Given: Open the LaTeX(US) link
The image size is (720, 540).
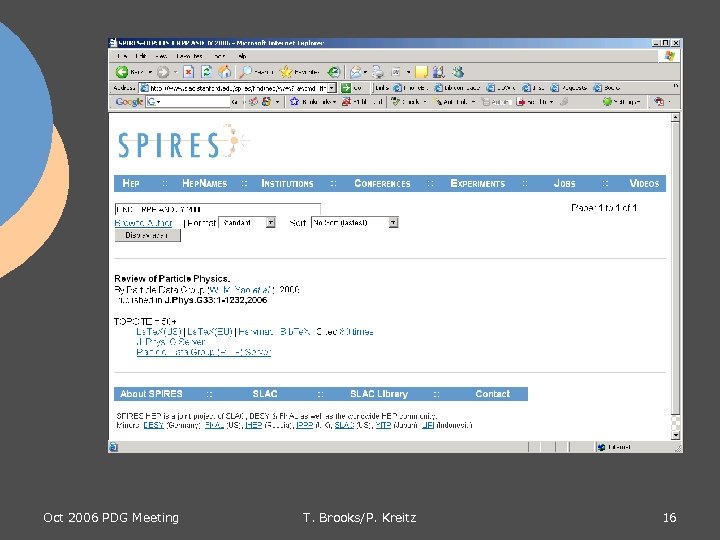Looking at the screenshot, I should (x=159, y=332).
